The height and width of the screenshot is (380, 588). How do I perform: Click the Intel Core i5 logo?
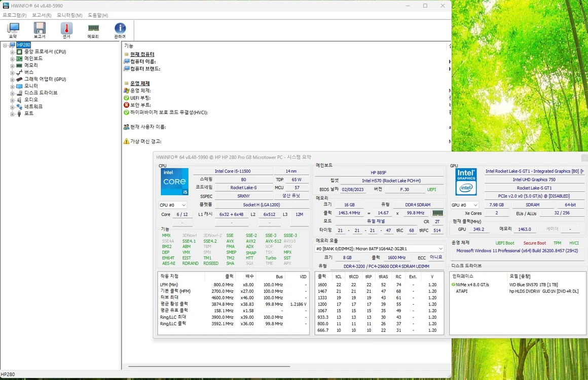point(174,182)
